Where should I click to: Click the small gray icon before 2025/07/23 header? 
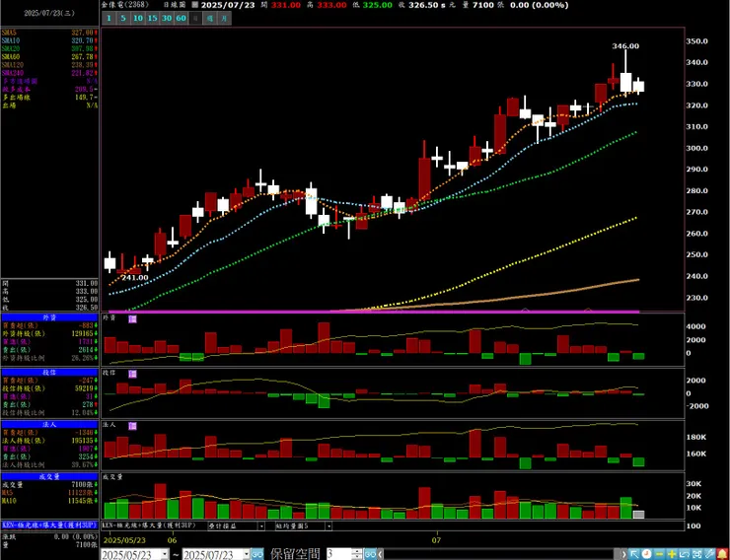[195, 5]
